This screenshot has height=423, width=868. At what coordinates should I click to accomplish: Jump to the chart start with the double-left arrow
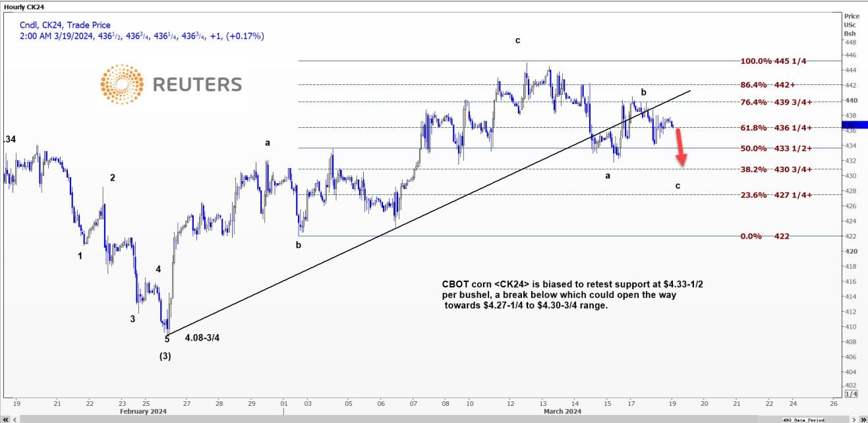6,419
